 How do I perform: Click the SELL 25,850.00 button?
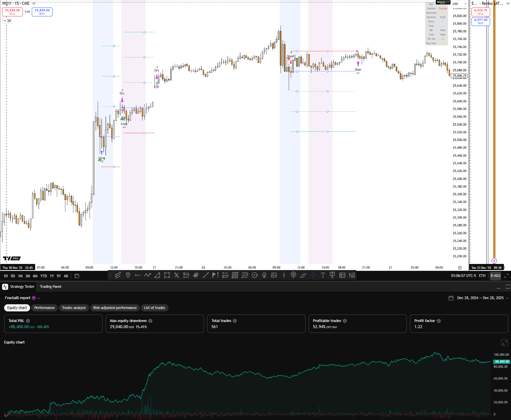[12, 12]
